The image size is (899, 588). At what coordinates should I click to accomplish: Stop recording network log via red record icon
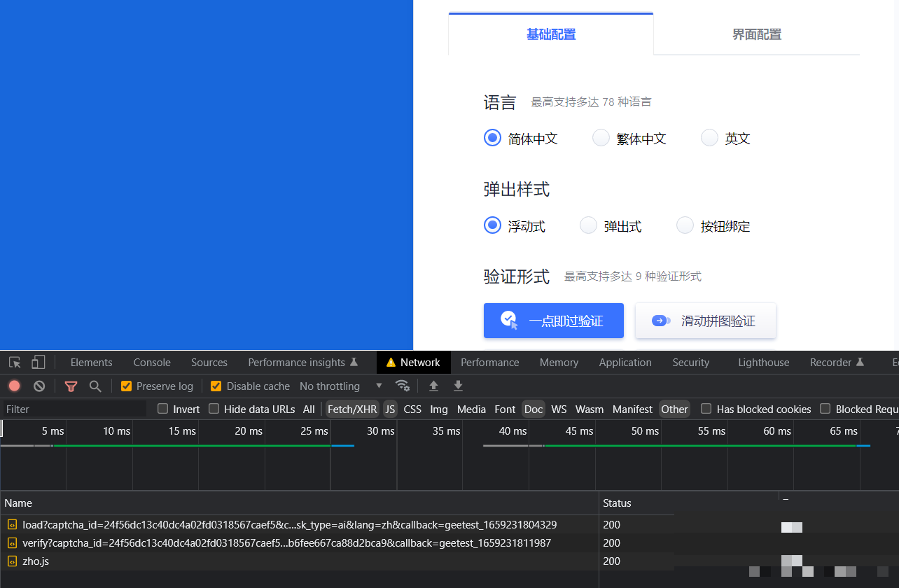14,386
